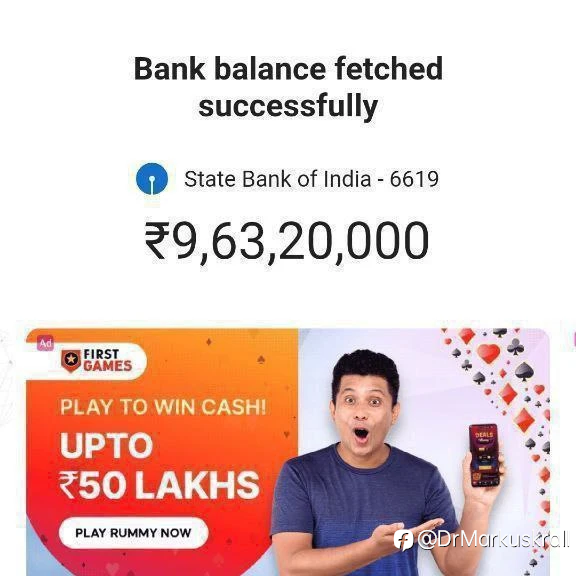Click the next ad card peeking at right edge
Viewport: 576px width, 576px height.
pyautogui.click(x=573, y=338)
